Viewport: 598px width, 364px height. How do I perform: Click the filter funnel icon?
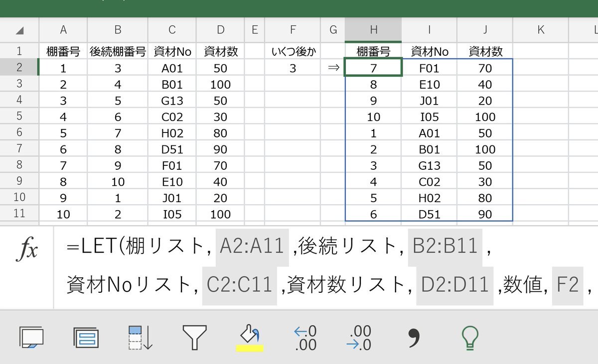click(x=195, y=338)
